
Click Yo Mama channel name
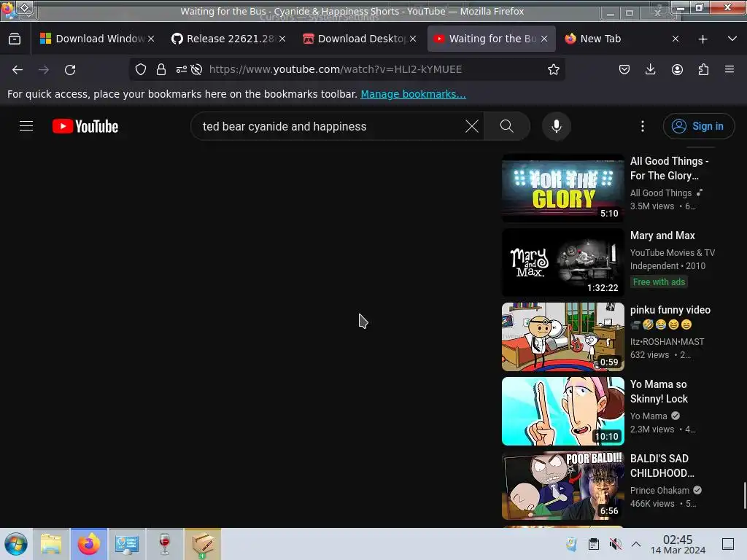649,416
